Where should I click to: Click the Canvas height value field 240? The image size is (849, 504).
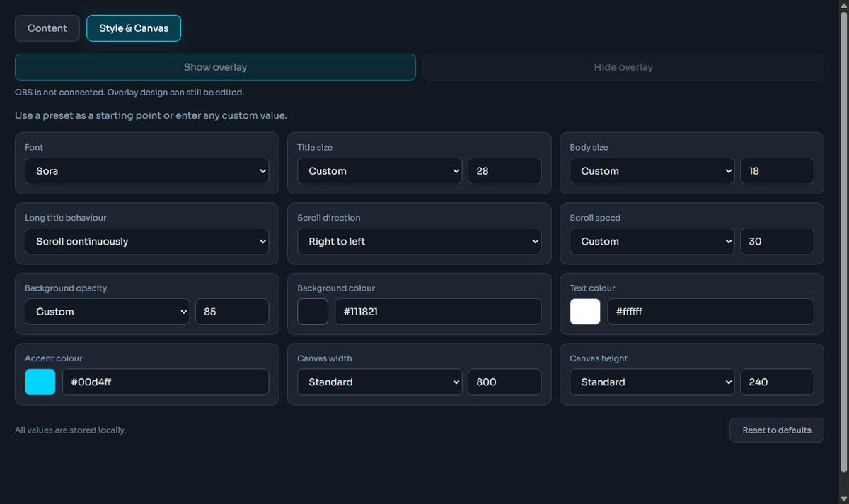[777, 382]
